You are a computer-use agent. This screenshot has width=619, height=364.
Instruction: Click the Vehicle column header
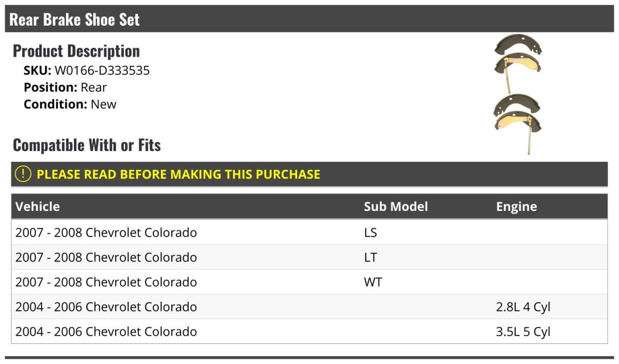pos(38,207)
